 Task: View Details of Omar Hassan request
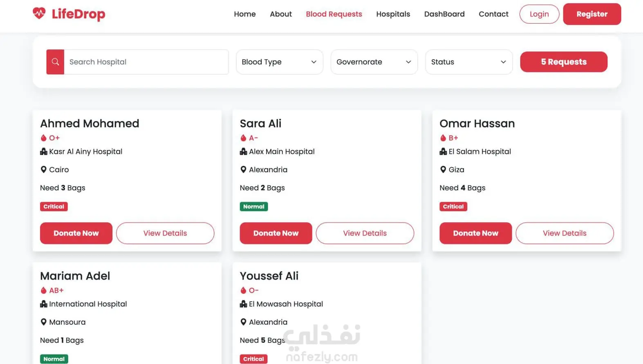point(565,233)
